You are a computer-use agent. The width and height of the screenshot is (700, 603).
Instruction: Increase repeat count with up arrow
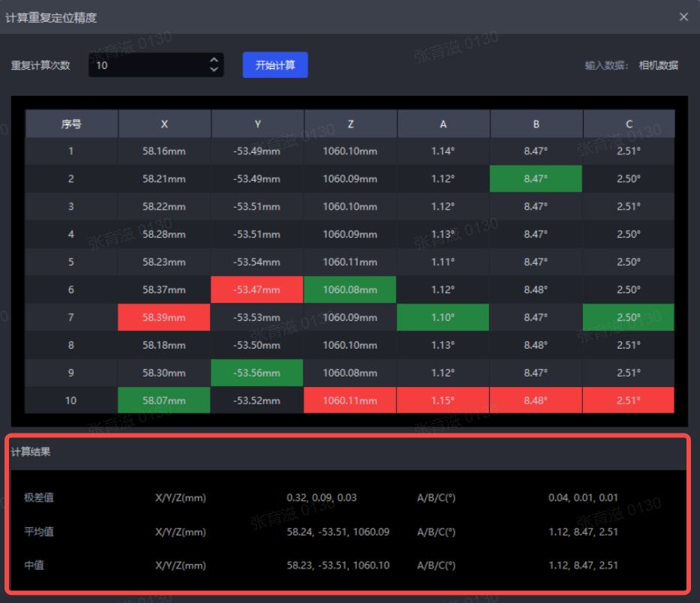[x=214, y=60]
